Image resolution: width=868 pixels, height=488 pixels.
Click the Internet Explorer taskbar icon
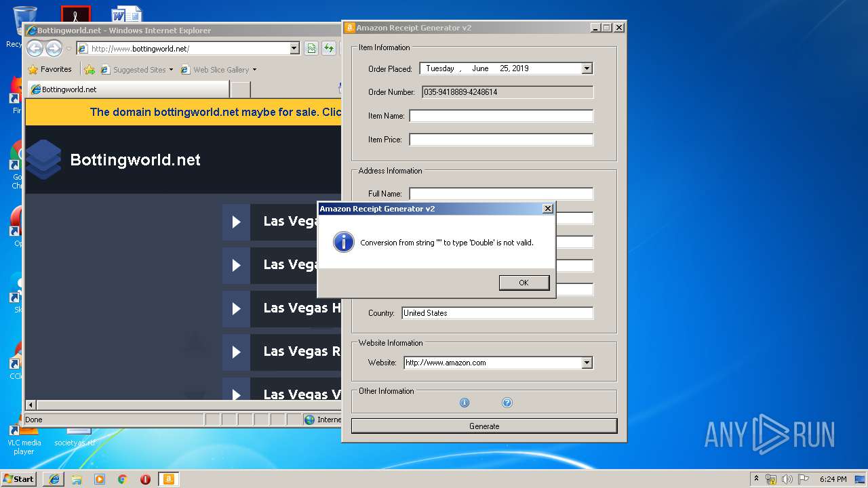[x=54, y=479]
